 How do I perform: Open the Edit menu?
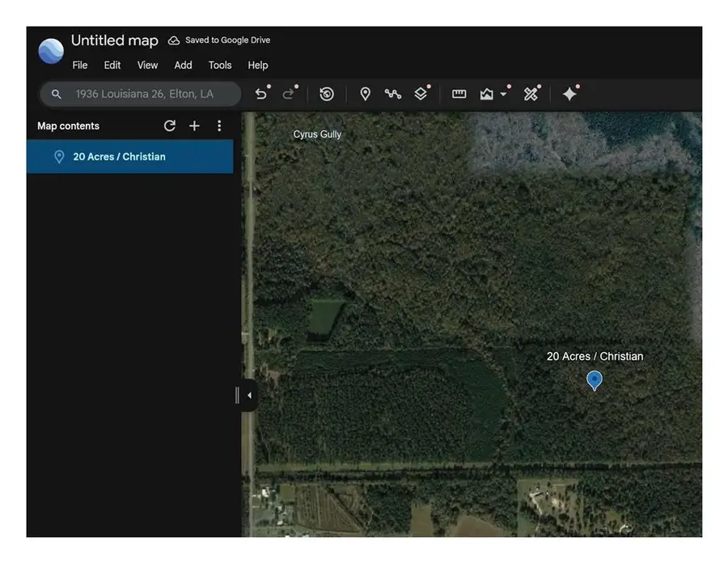pos(112,66)
